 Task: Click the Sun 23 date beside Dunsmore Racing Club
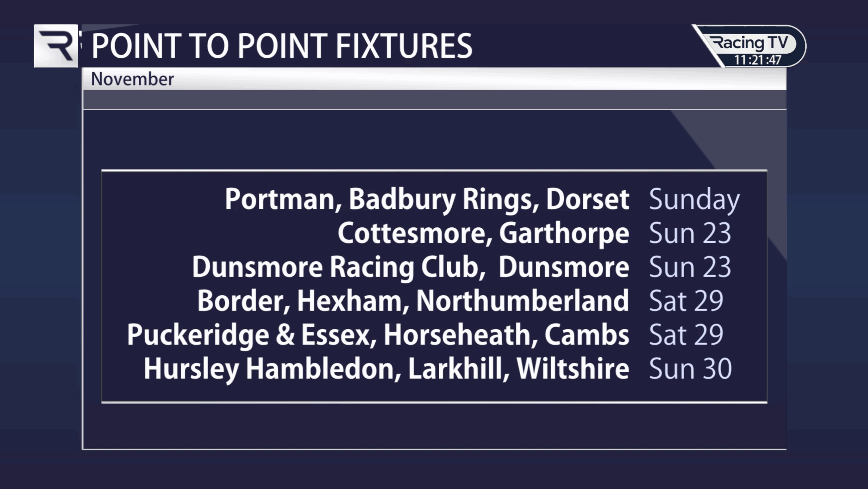[x=690, y=267]
